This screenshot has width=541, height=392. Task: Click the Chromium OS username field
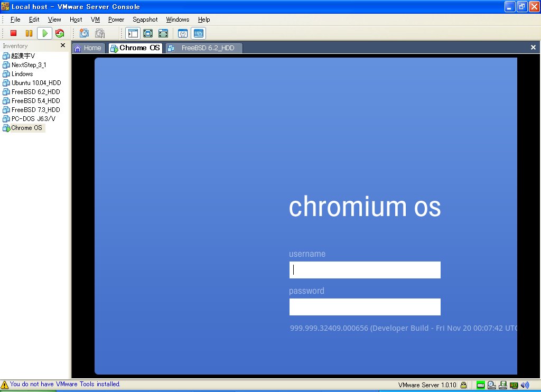coord(365,270)
